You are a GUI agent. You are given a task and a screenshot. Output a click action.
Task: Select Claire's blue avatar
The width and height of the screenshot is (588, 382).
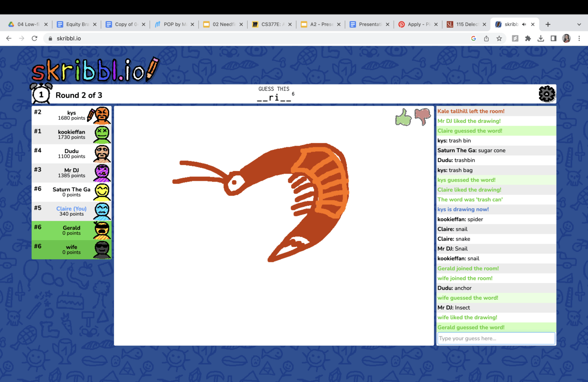[102, 211]
